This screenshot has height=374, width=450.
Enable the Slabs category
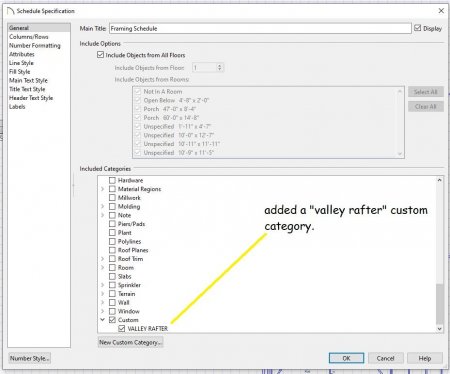[x=112, y=276]
